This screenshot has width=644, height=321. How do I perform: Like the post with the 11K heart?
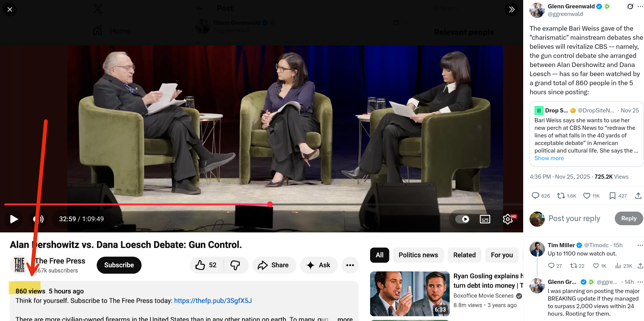[591, 196]
